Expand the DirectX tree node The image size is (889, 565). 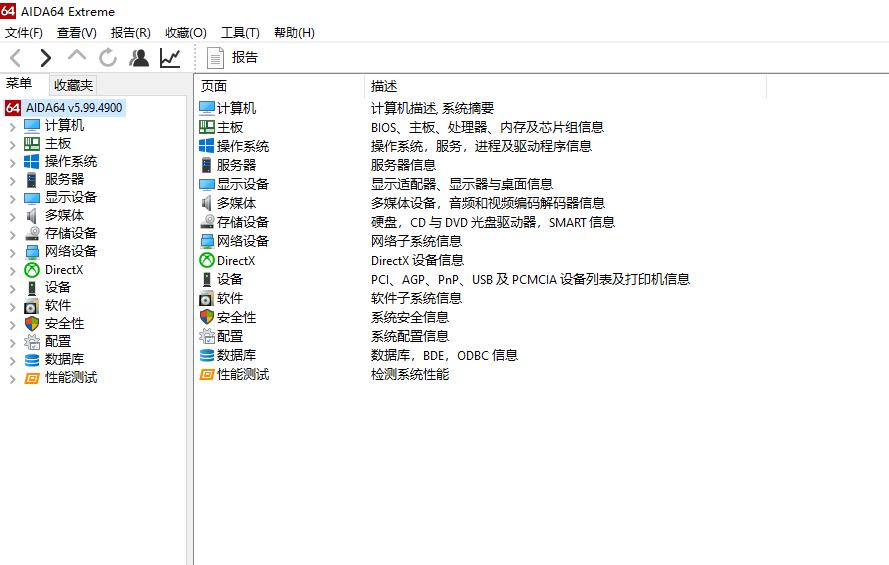pos(12,271)
